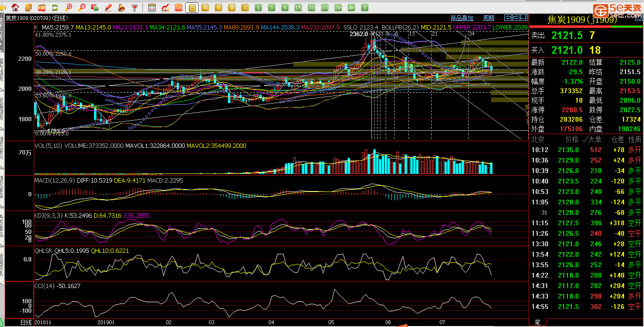The width and height of the screenshot is (644, 327).
Task: Click the QHLSR indicator label
Action: tap(43, 250)
